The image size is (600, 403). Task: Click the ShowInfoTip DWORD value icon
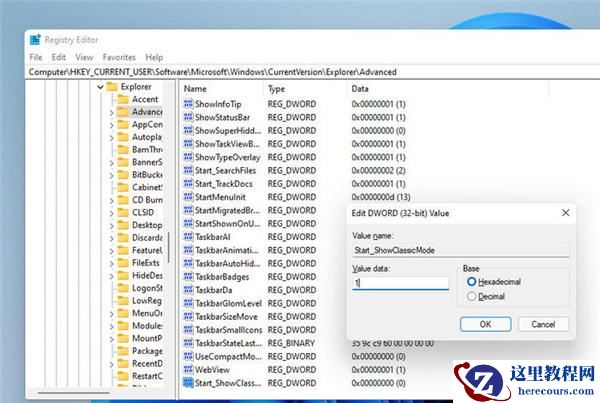tap(188, 104)
